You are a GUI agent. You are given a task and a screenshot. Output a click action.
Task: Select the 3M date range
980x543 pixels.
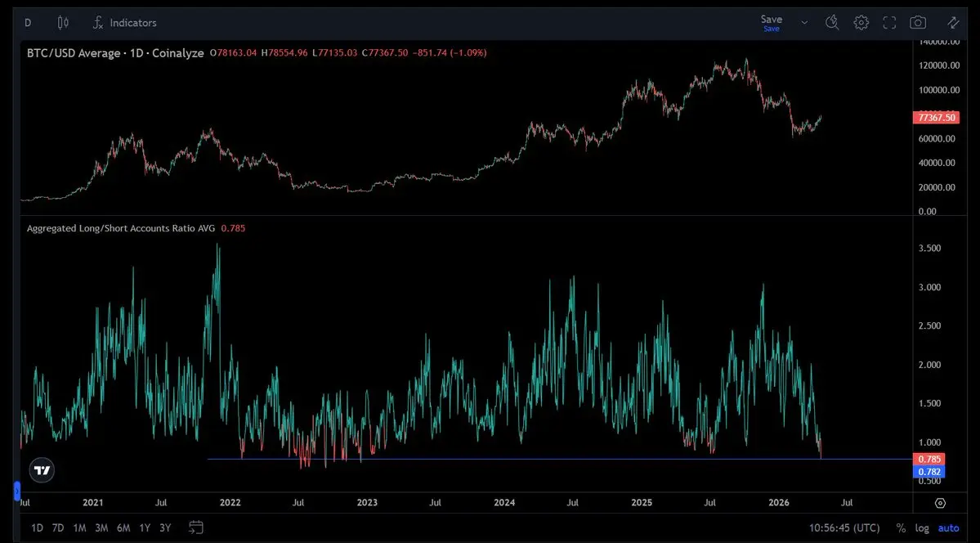tap(101, 528)
